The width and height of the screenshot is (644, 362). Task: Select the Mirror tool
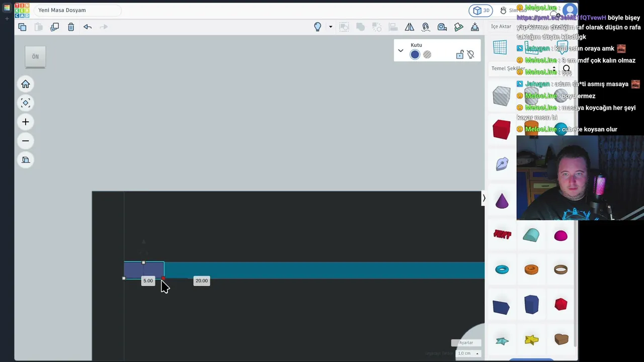(x=410, y=27)
